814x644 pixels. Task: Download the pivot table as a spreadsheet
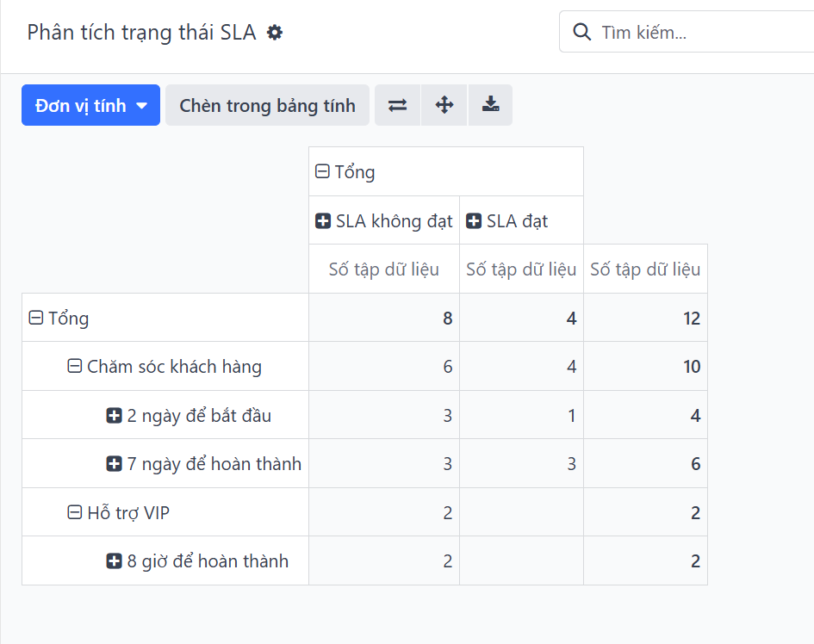[491, 105]
